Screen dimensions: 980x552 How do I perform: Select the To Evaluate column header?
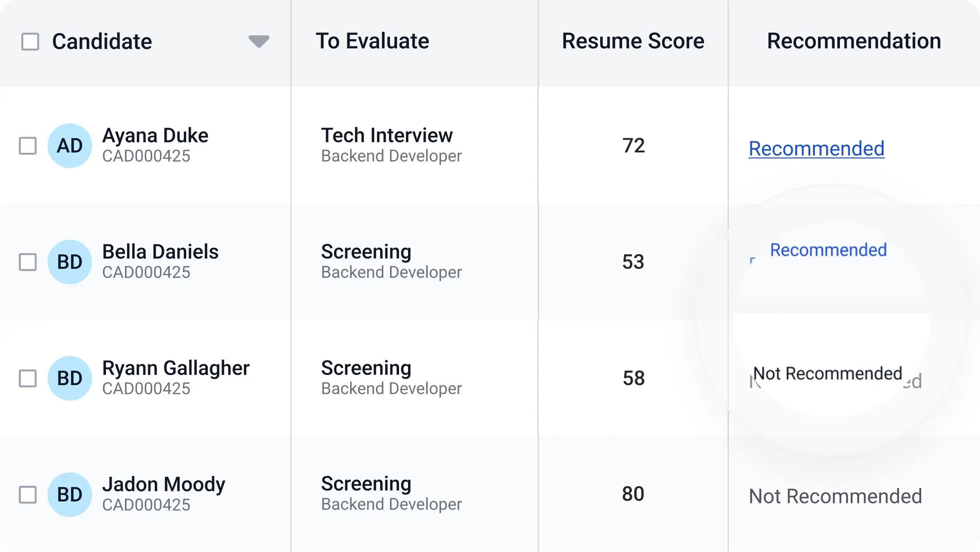372,40
